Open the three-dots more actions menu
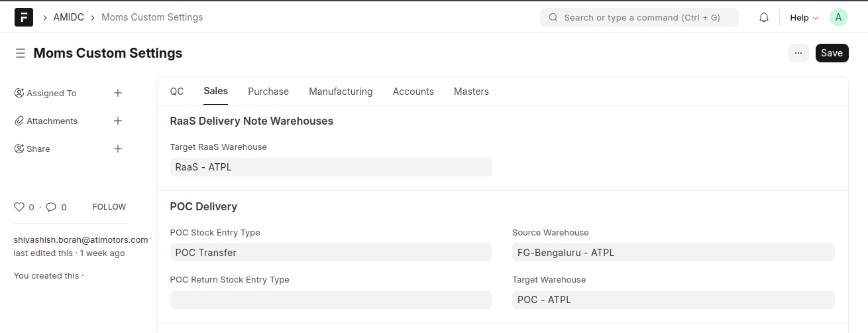Screen dimensions: 868x333 798,53
